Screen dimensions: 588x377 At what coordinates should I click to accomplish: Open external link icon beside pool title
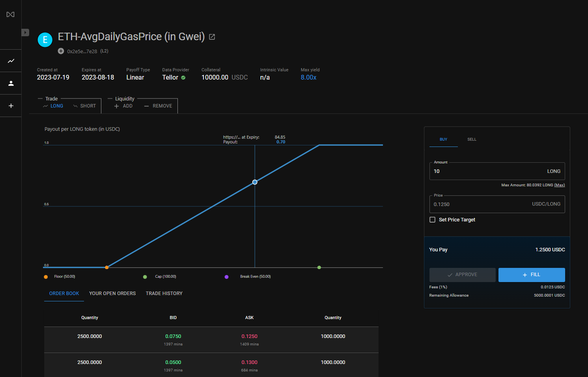pyautogui.click(x=212, y=37)
